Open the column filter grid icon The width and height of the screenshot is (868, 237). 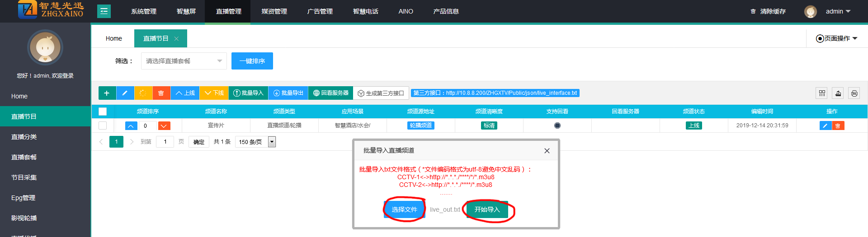point(822,93)
